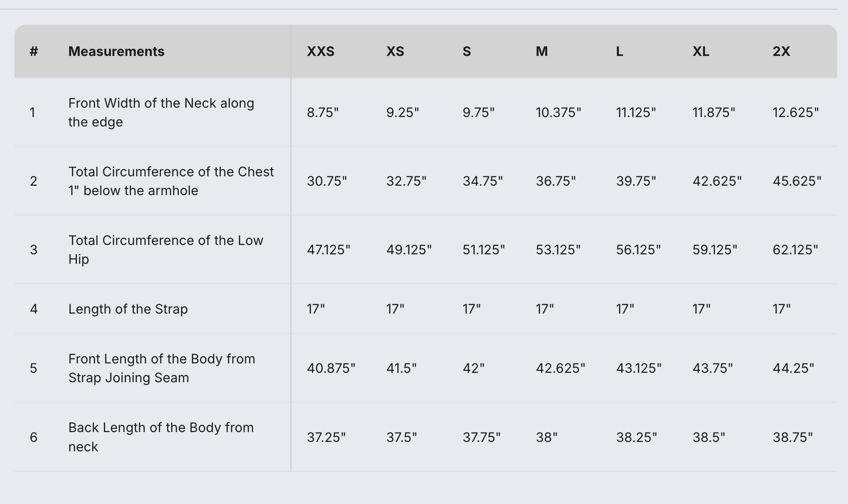Click the # column header

33,52
